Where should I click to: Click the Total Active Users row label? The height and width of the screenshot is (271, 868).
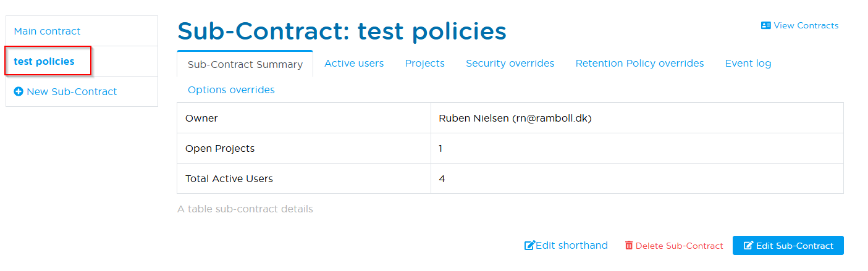229,178
